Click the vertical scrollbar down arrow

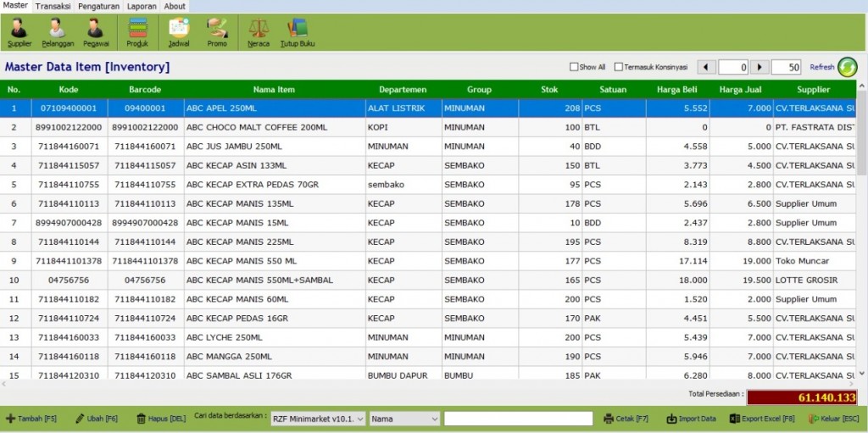click(861, 374)
